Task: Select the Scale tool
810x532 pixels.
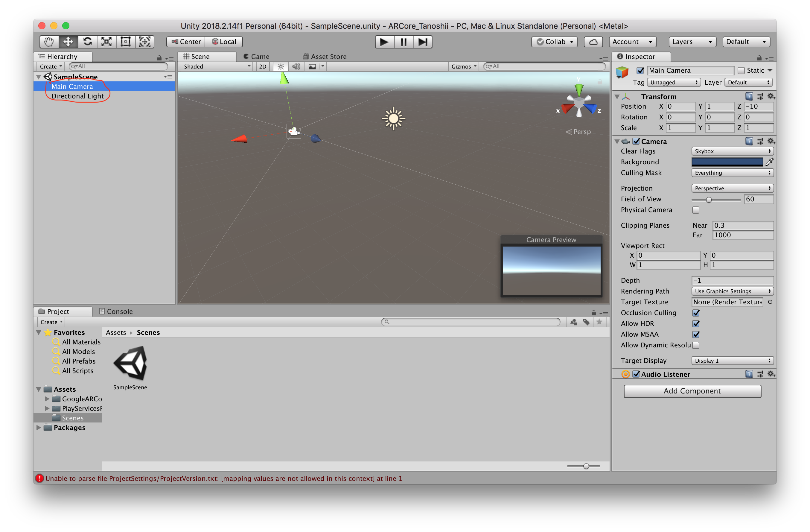Action: (106, 42)
